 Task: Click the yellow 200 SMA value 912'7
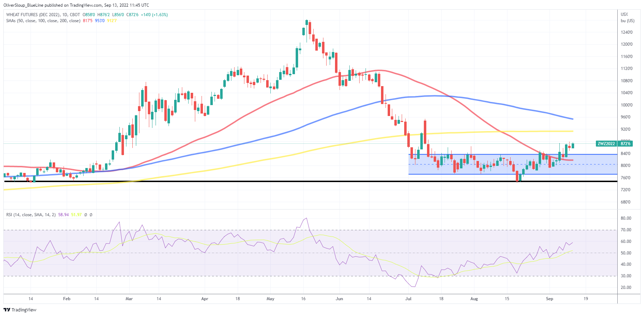pyautogui.click(x=112, y=21)
